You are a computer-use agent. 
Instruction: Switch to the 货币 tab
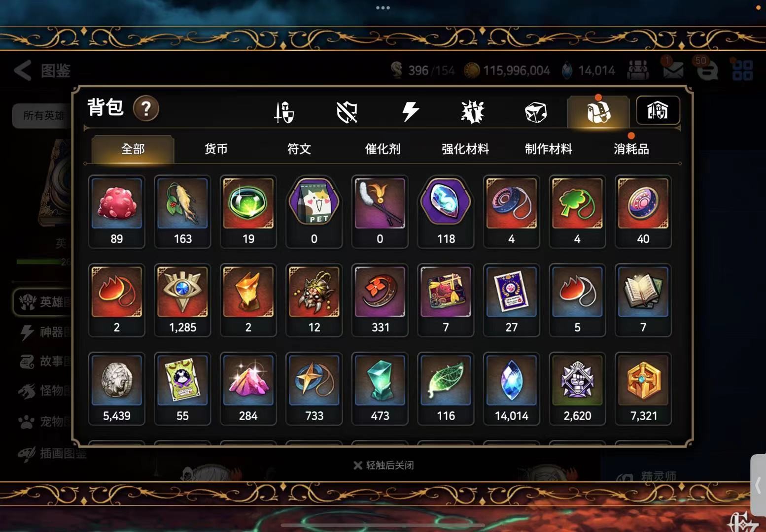216,149
